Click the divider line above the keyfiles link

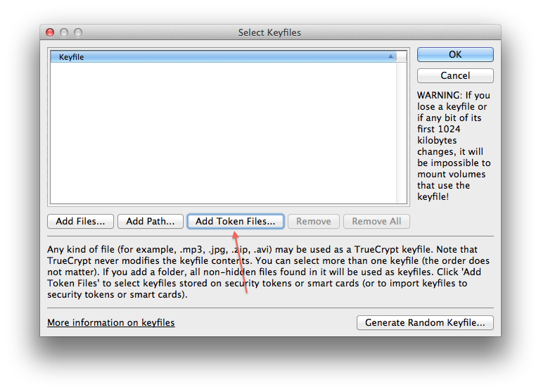coord(270,308)
